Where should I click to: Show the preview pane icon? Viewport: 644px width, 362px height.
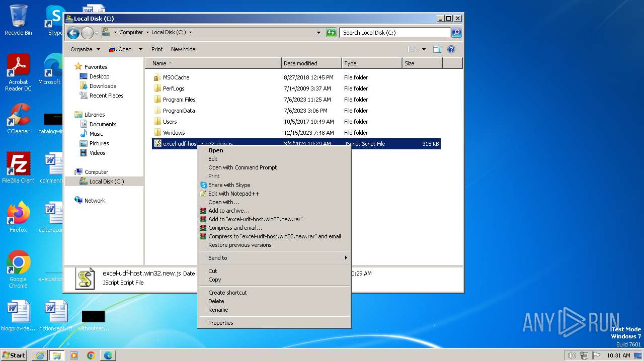click(x=437, y=49)
